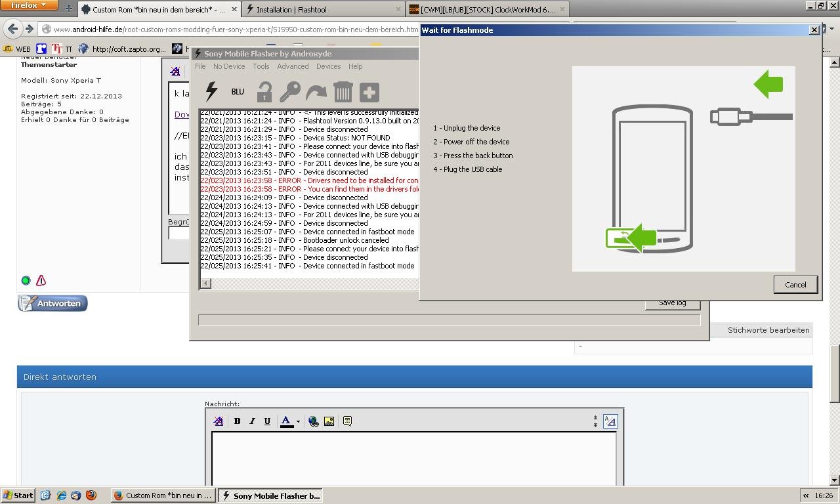Go back in Firefox history
This screenshot has height=504, width=840.
[12, 29]
